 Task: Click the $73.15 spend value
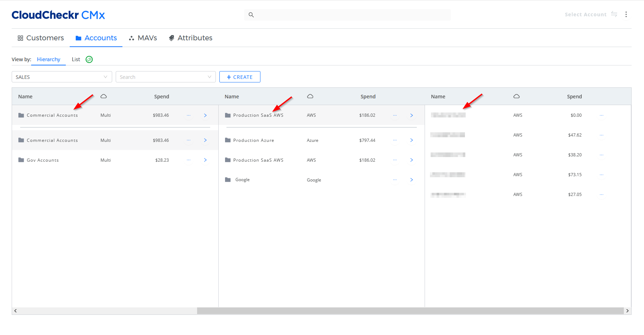click(575, 175)
